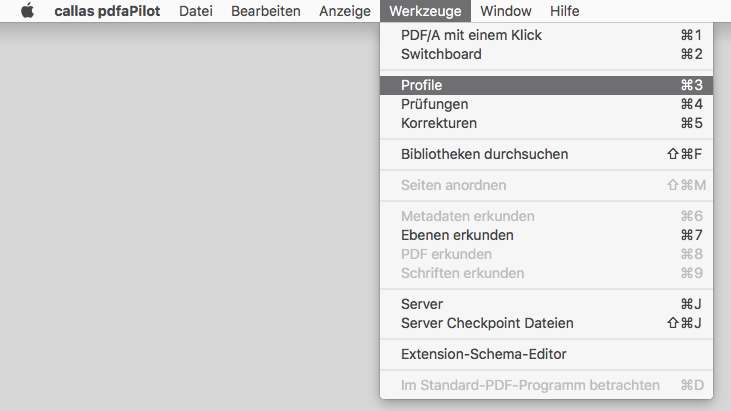Click the Metadaten erkunden entry
This screenshot has width=731, height=411.
[x=546, y=216]
